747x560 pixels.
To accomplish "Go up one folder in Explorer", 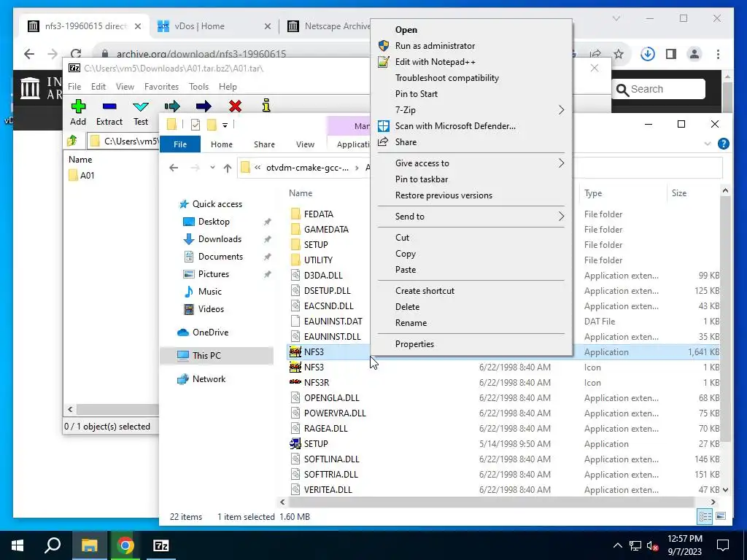I will (x=228, y=168).
